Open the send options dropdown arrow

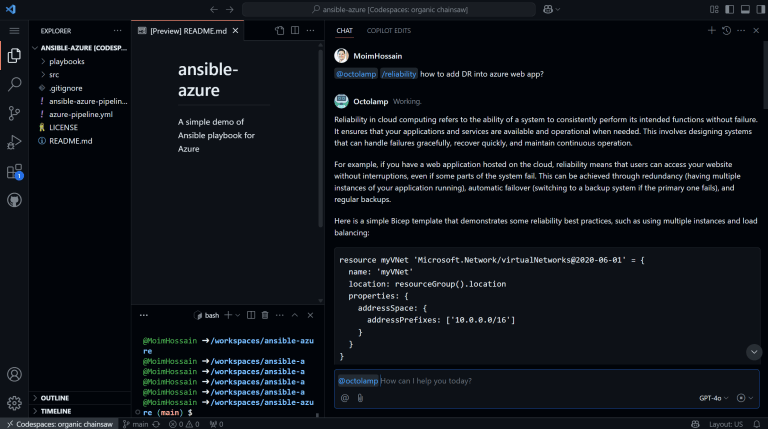(x=751, y=398)
